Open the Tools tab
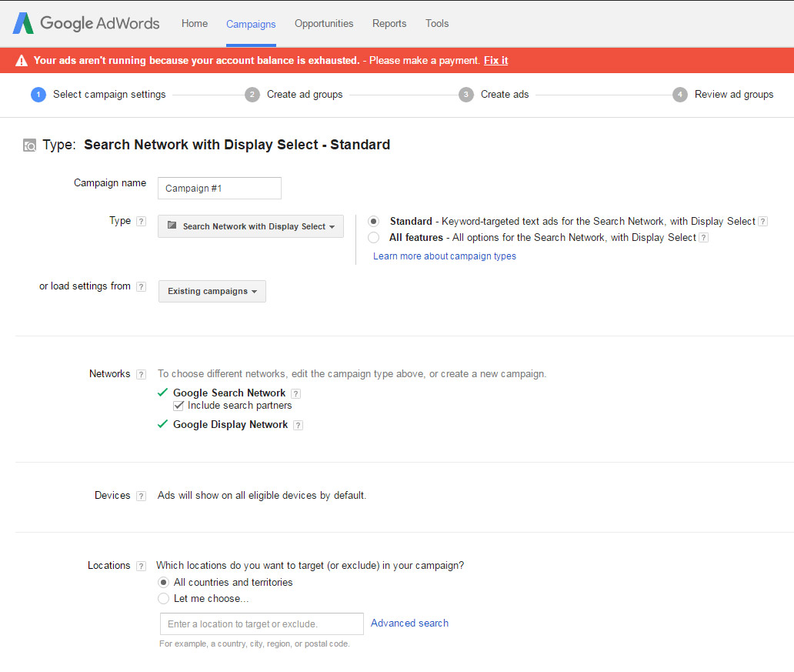This screenshot has height=672, width=794. 437,23
